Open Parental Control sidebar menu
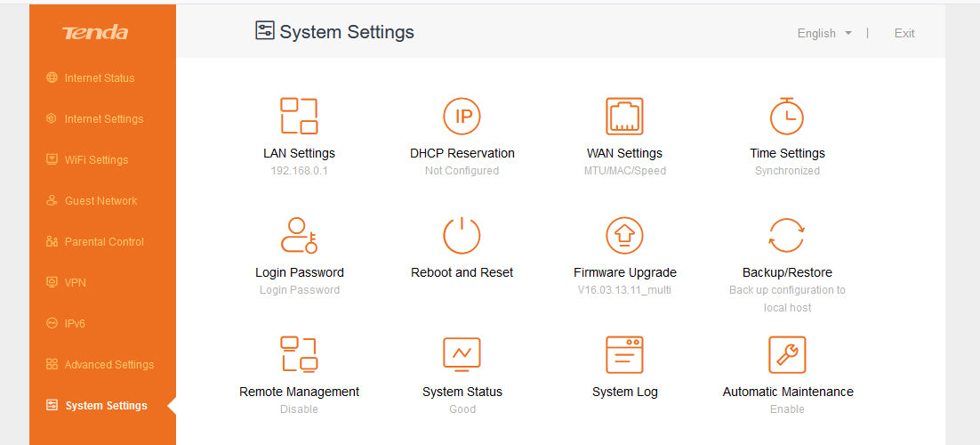The image size is (980, 445). click(103, 242)
